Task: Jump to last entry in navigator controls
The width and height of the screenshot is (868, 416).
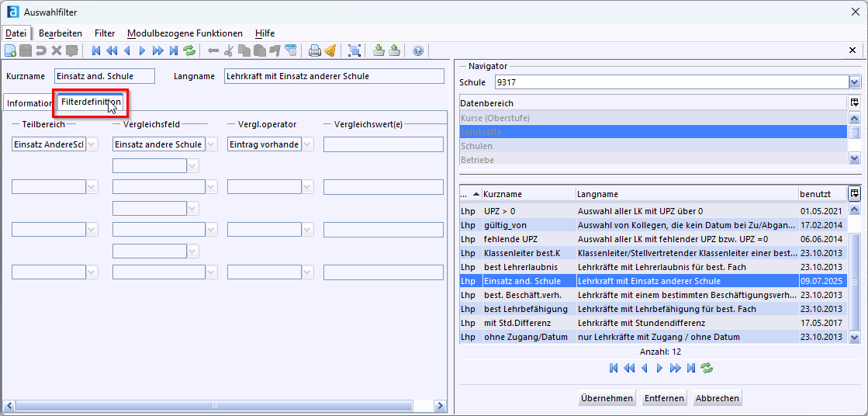Action: tap(690, 367)
